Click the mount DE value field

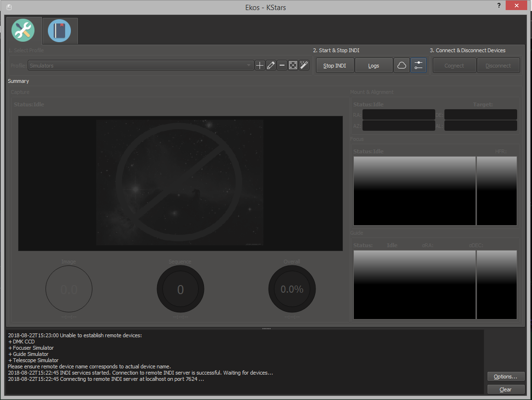tap(481, 115)
